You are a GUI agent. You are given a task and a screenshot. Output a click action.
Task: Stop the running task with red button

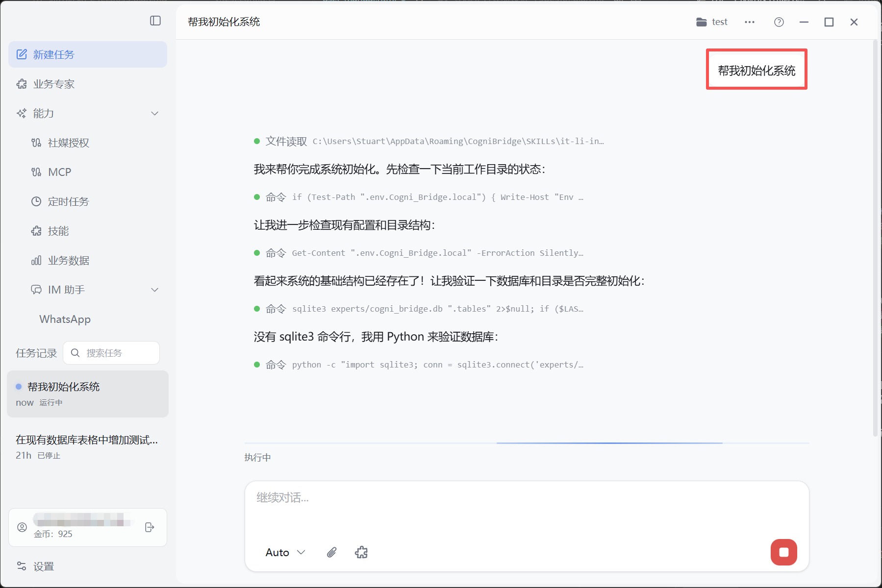pos(784,552)
